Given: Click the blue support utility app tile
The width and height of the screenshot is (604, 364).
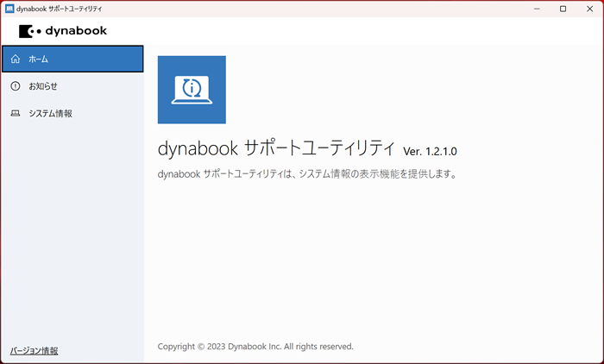Looking at the screenshot, I should (192, 90).
